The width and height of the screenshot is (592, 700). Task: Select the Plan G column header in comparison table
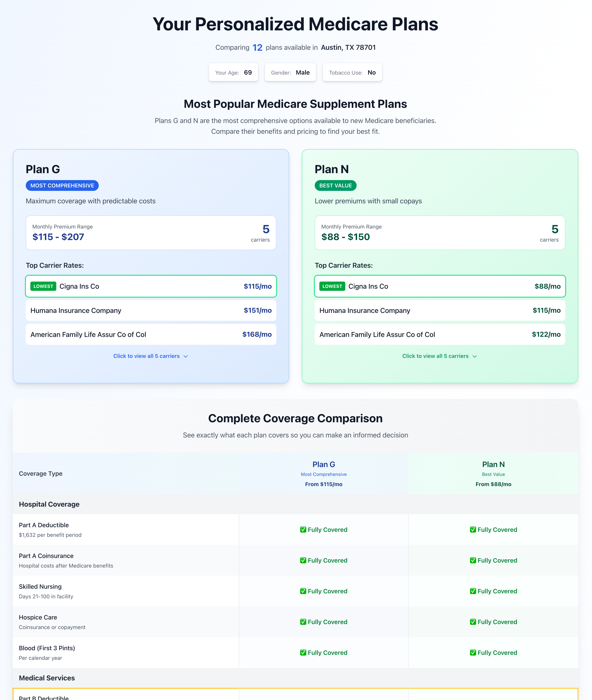click(x=323, y=464)
